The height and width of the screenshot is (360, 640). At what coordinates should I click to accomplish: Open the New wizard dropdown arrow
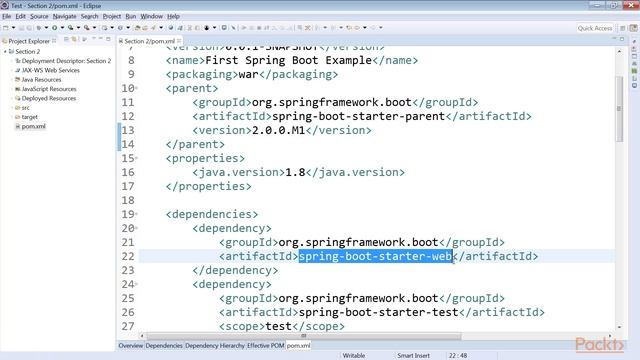13,28
